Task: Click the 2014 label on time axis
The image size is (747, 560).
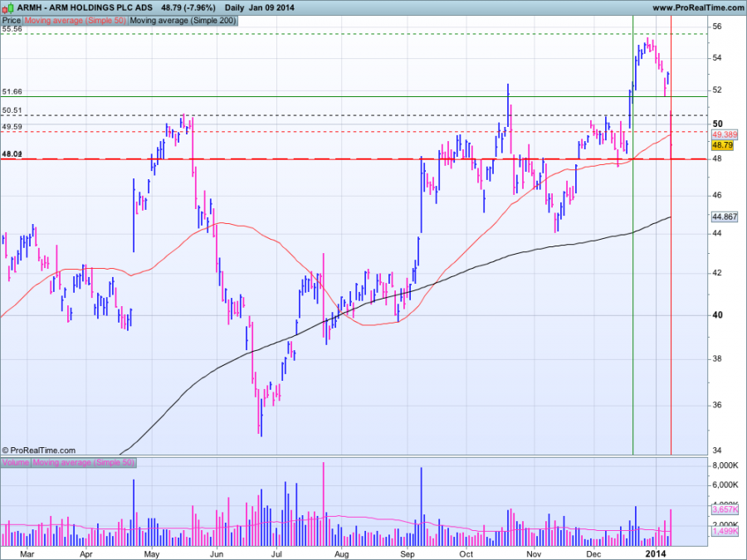Action: [656, 554]
